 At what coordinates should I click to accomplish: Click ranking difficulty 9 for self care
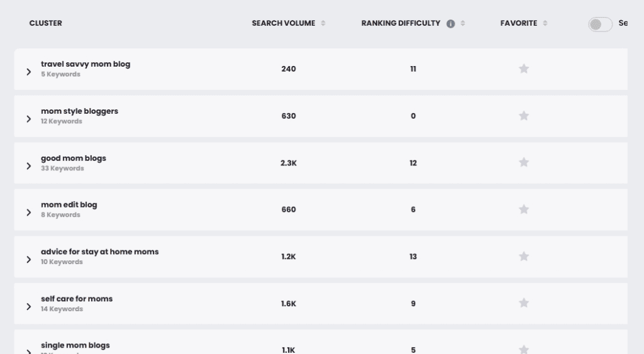click(413, 304)
